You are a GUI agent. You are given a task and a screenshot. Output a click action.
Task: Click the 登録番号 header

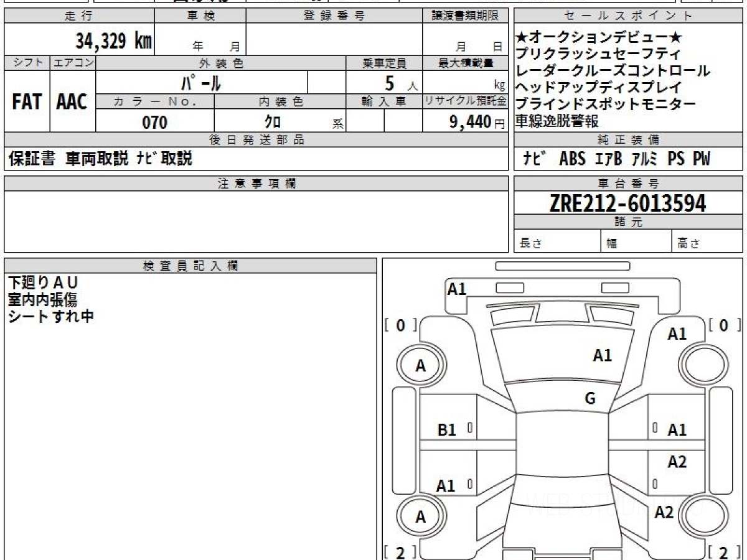(x=334, y=16)
